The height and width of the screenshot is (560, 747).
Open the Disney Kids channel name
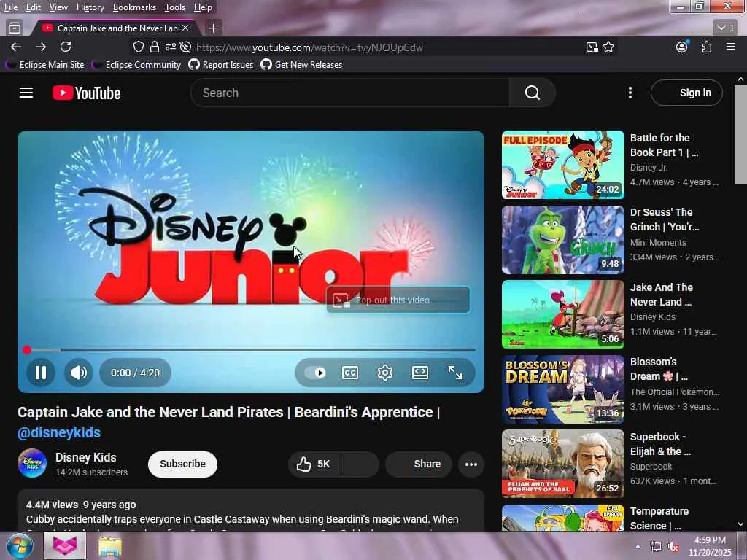[x=86, y=457]
